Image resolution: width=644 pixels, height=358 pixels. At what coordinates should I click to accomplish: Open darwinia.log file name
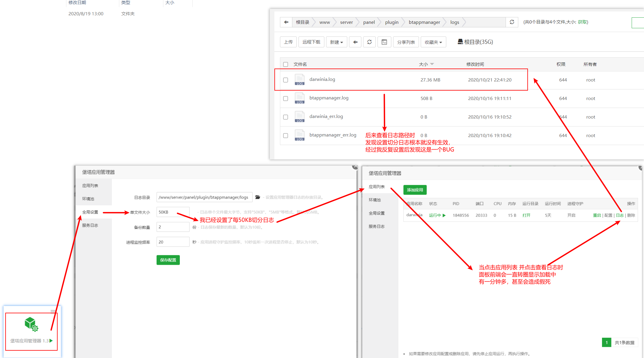tap(322, 79)
